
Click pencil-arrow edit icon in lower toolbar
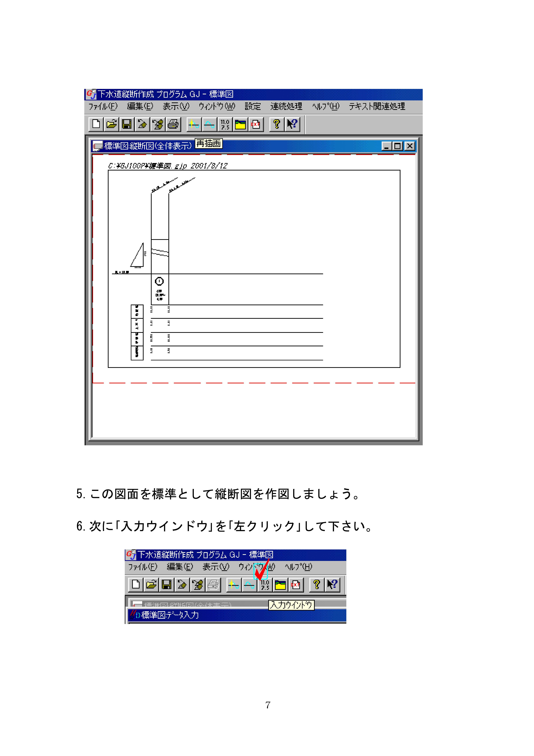[182, 584]
